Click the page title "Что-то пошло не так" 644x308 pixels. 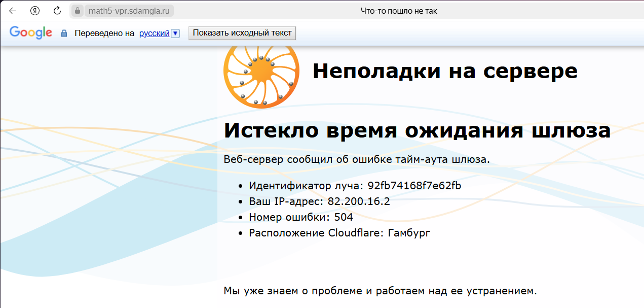[x=399, y=11]
